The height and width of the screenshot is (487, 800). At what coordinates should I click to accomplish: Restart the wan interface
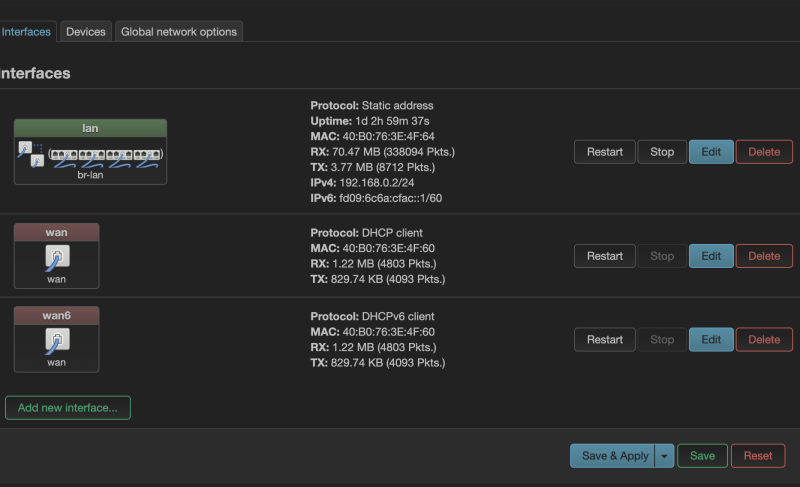[605, 256]
